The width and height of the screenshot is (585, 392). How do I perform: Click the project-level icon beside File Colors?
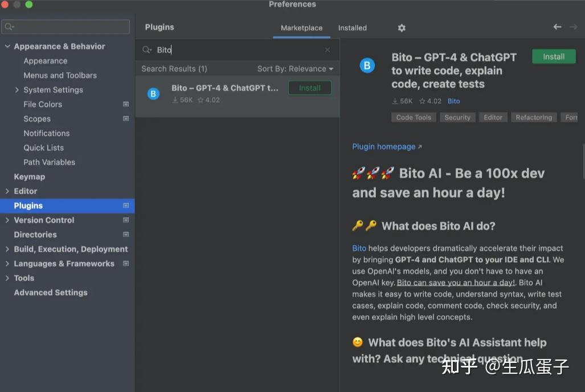click(126, 104)
